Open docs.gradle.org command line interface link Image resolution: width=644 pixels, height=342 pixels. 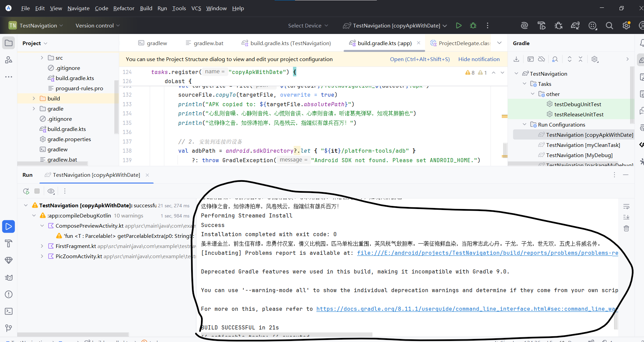click(467, 309)
